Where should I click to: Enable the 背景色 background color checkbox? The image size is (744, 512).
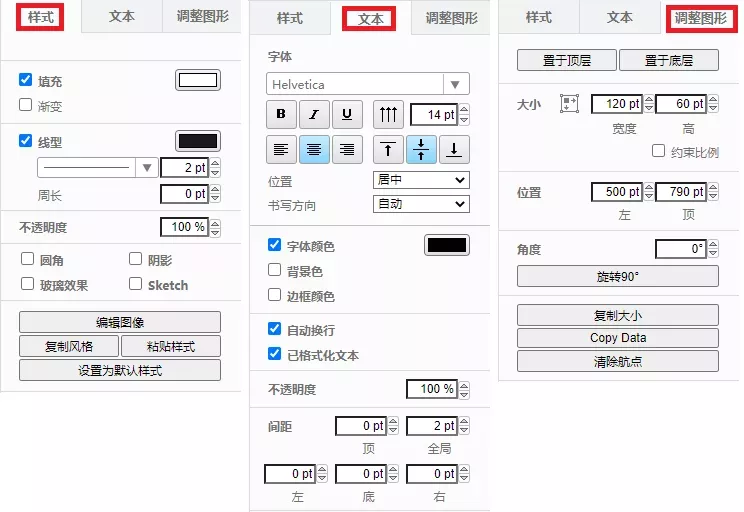point(274,270)
